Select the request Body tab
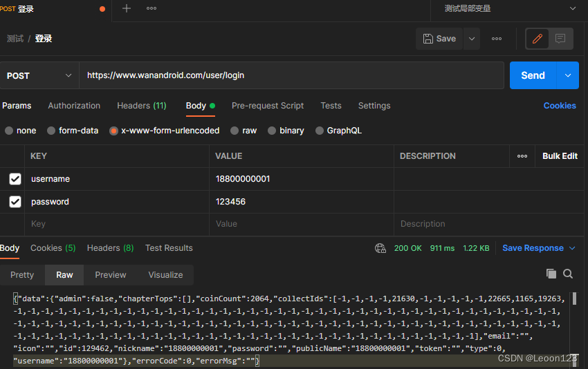Screen dimensions: 588x369 200,106
